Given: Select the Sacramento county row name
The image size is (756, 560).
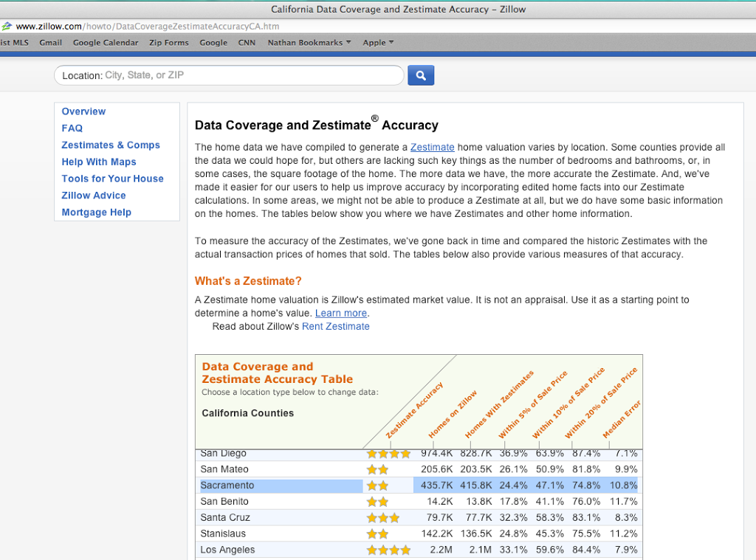Looking at the screenshot, I should (x=227, y=485).
